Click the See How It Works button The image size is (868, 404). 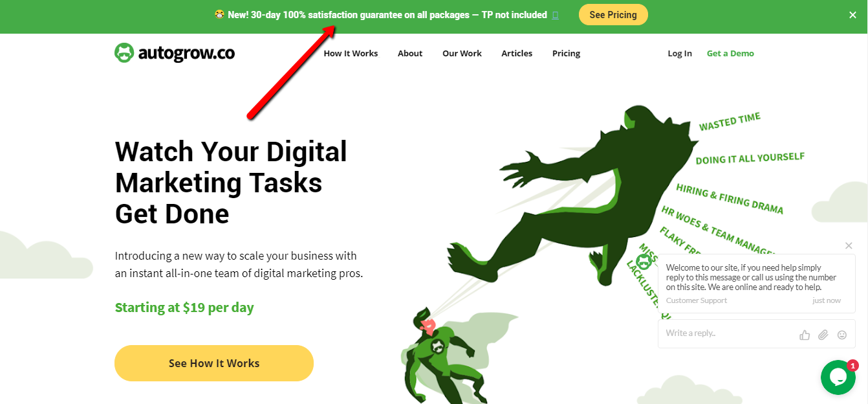pos(214,363)
